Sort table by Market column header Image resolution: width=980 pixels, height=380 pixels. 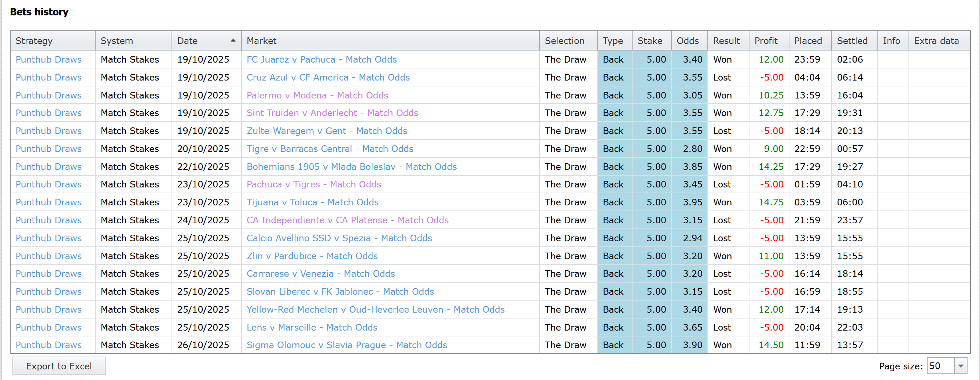[261, 41]
